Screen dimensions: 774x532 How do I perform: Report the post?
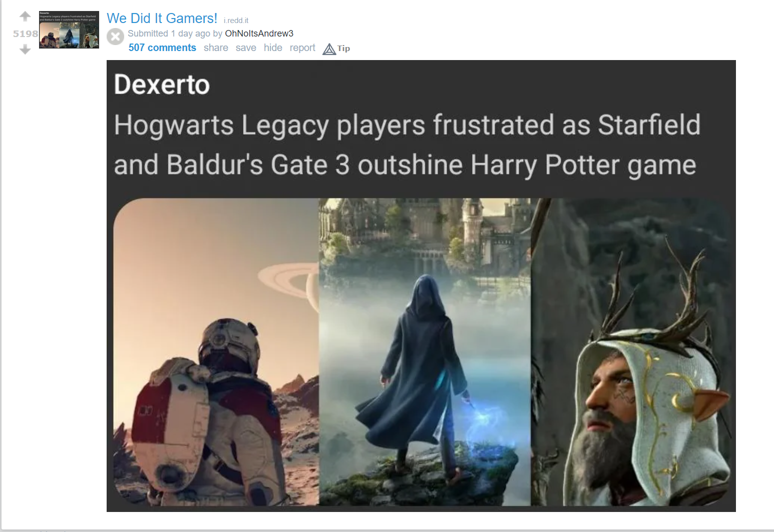click(302, 48)
